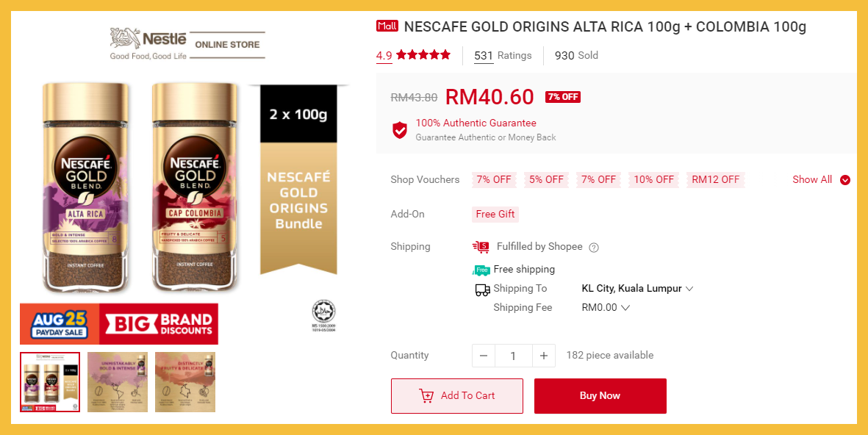Select the RM12 OFF voucher tag

715,180
